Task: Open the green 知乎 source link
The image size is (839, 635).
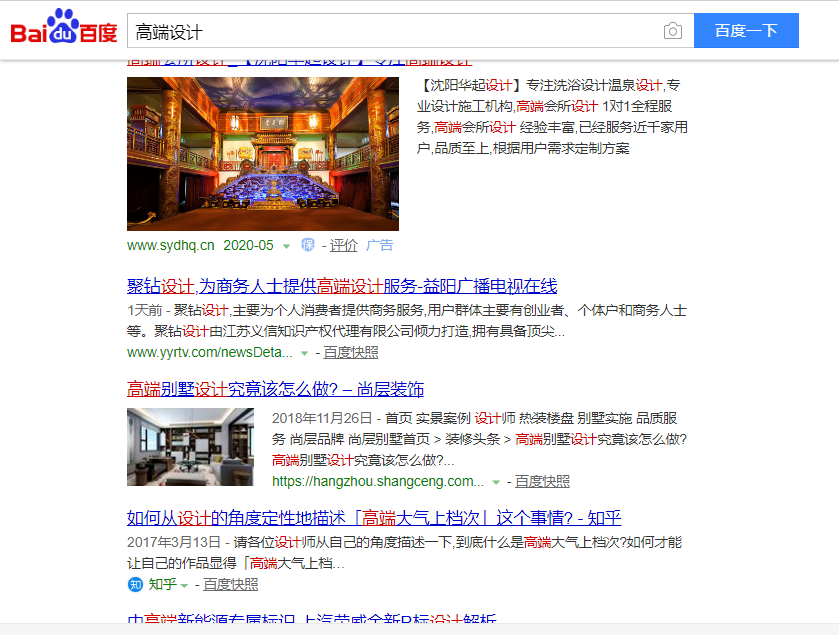Action: point(163,584)
